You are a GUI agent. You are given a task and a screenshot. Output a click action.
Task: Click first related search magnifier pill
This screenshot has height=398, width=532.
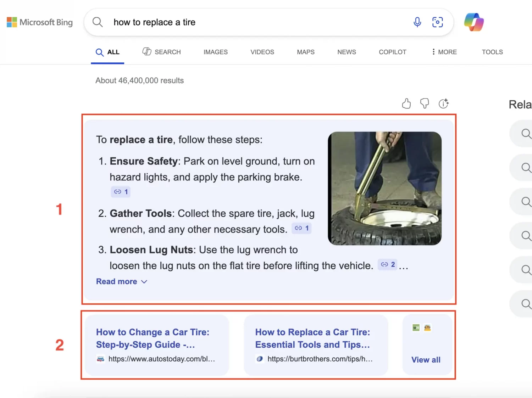pyautogui.click(x=521, y=134)
